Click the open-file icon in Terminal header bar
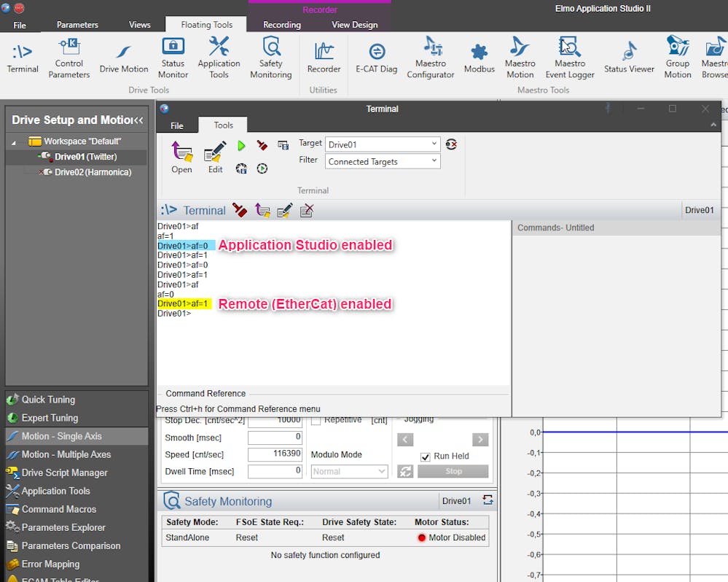Viewport: 728px width, 582px height. coord(263,211)
